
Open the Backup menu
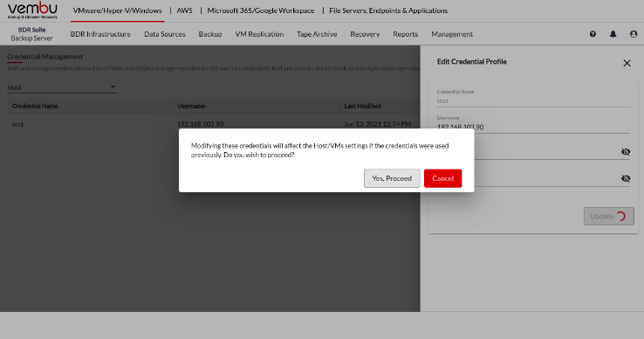(210, 34)
